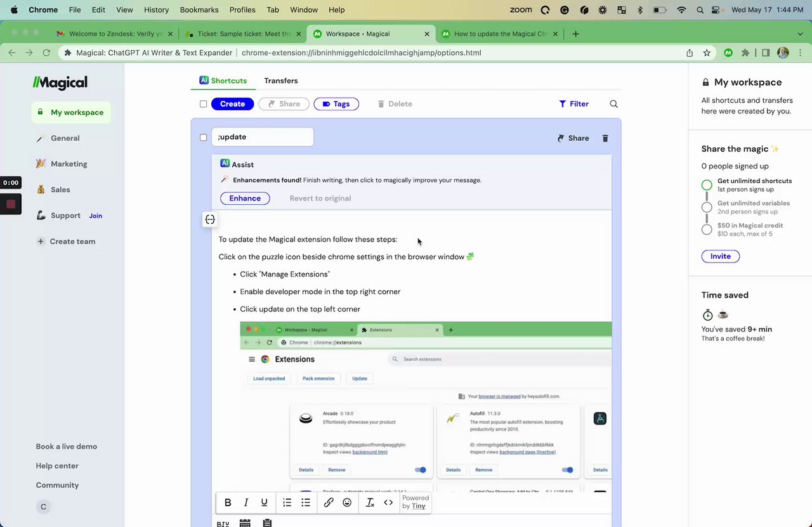Image resolution: width=812 pixels, height=527 pixels.
Task: Click Share in the ;update shortcut header
Action: [x=573, y=138]
